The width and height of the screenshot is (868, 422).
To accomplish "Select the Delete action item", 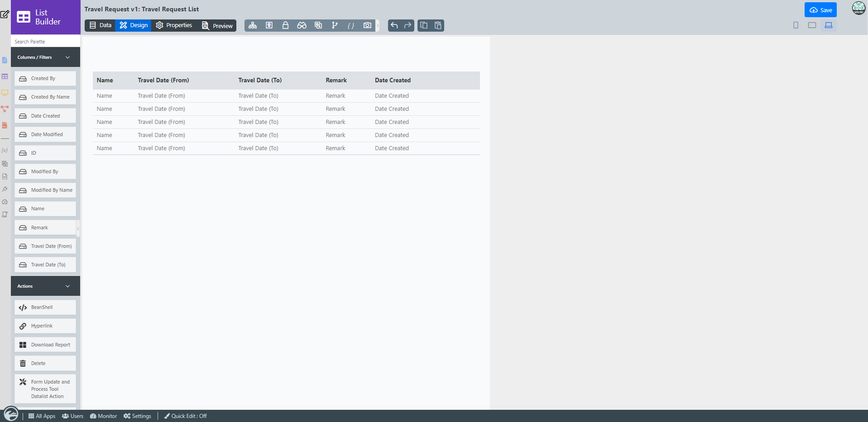I will (45, 363).
